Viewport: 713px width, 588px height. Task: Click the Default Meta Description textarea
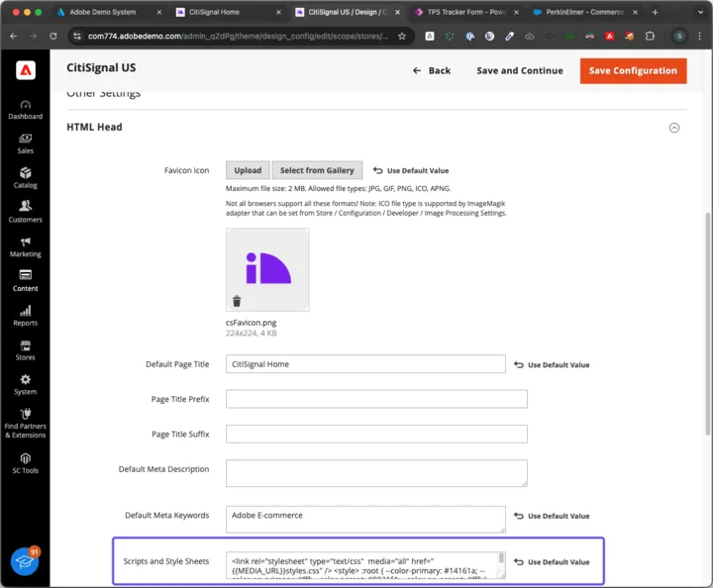pos(376,473)
